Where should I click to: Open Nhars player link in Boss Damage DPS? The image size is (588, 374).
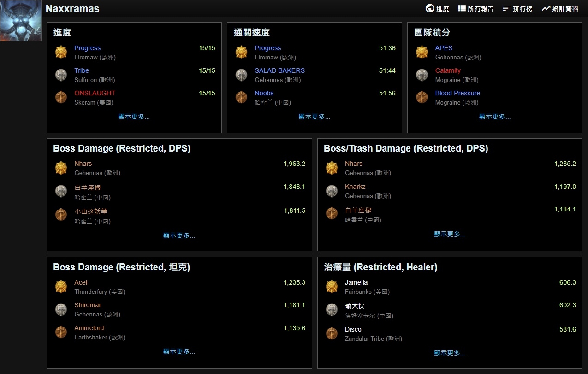pyautogui.click(x=83, y=164)
